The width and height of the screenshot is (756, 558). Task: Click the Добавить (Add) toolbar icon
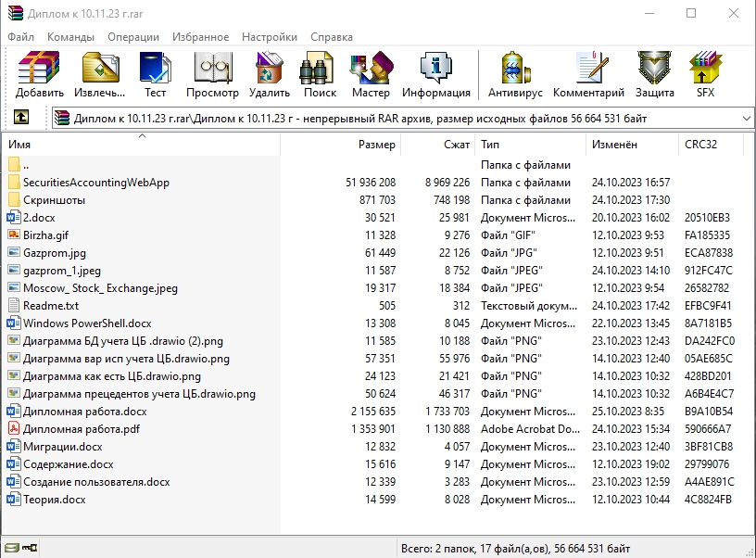click(39, 74)
